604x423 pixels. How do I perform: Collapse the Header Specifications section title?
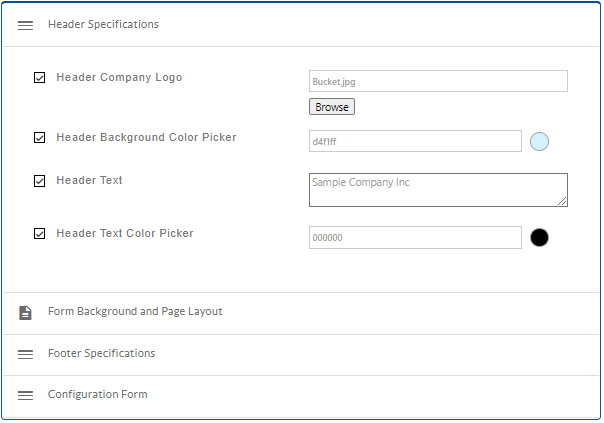click(x=103, y=25)
